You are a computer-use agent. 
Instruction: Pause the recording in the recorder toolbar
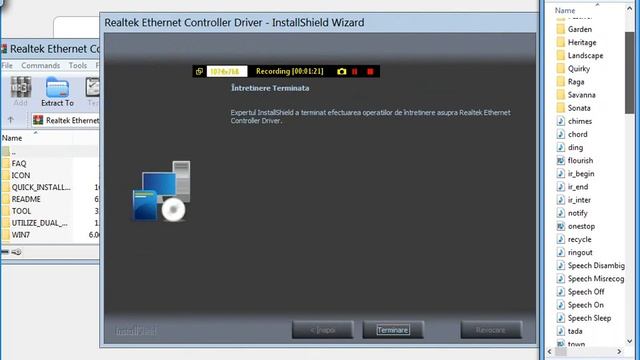coord(355,71)
